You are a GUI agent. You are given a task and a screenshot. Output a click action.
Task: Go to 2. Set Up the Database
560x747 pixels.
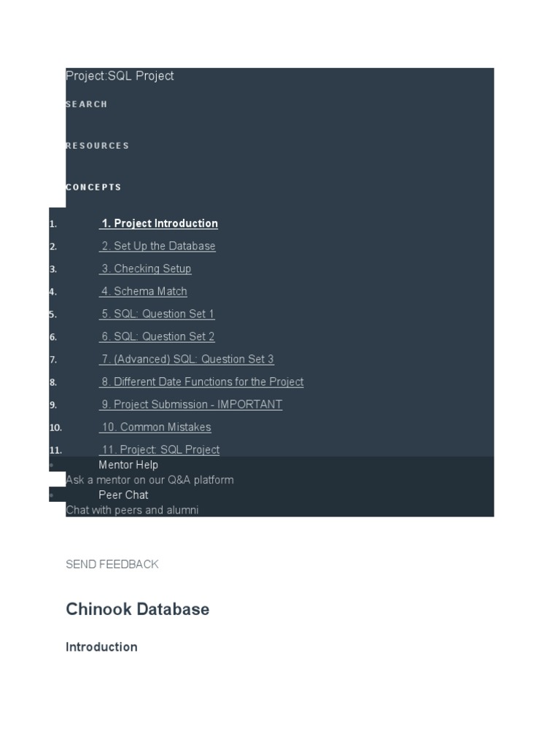[x=157, y=247]
